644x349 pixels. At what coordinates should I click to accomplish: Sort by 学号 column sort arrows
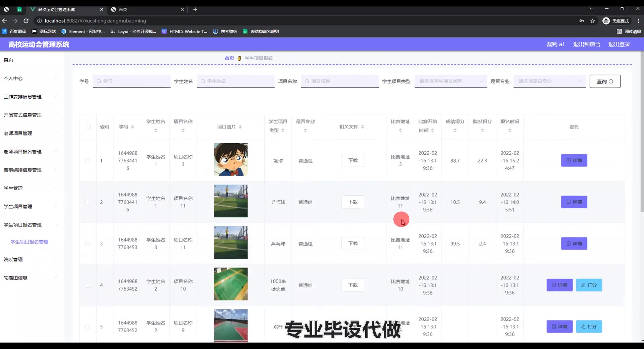[x=132, y=127]
